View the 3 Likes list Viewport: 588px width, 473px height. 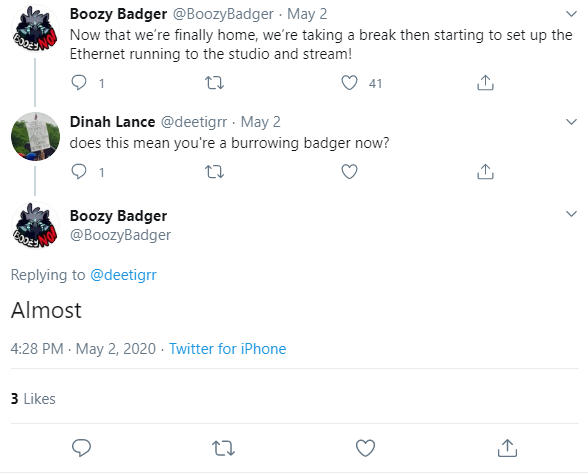(x=33, y=399)
